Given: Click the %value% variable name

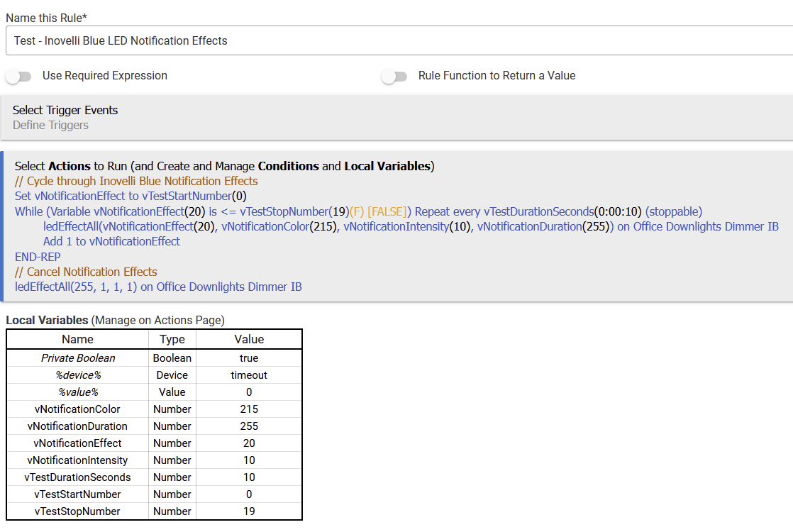Looking at the screenshot, I should 78,392.
